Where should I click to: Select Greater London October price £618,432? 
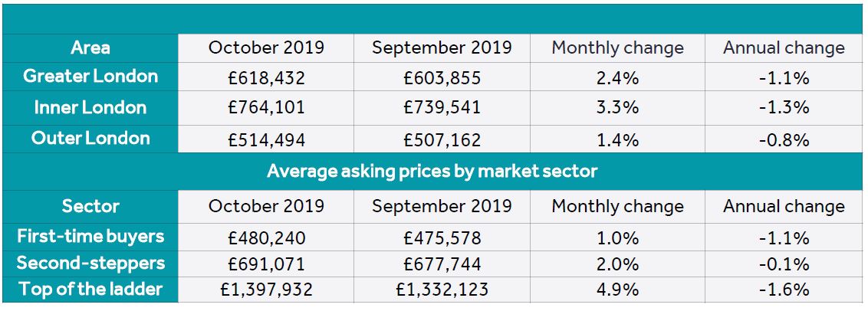266,78
